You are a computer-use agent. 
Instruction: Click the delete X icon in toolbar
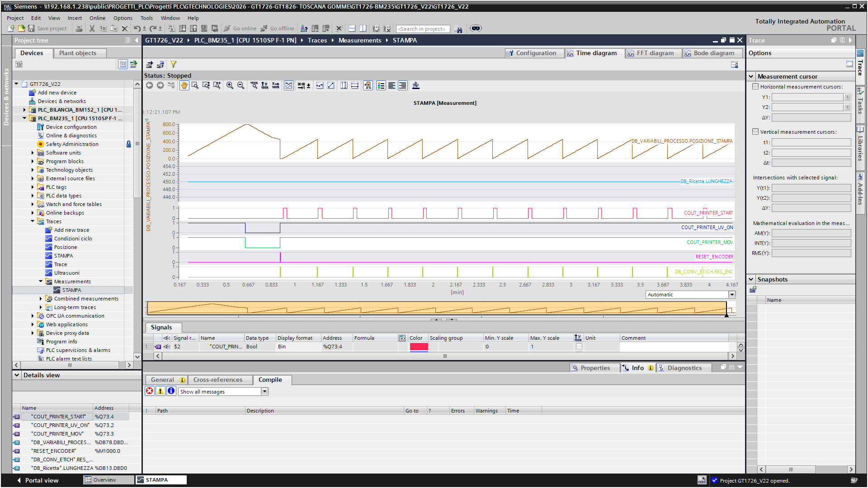pyautogui.click(x=125, y=28)
